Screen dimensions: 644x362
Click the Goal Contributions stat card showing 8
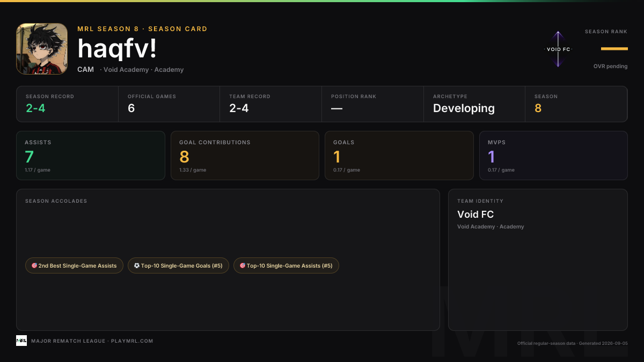click(245, 156)
